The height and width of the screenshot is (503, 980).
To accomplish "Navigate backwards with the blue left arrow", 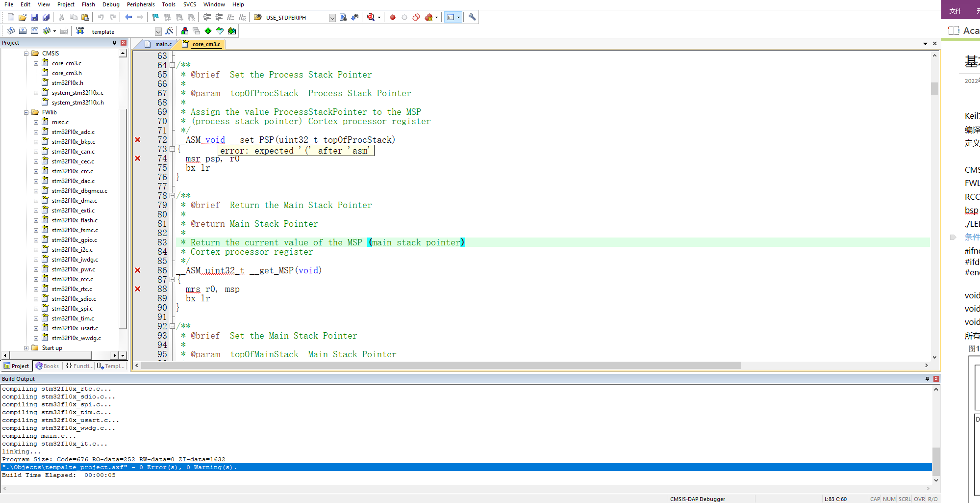I will click(x=128, y=17).
